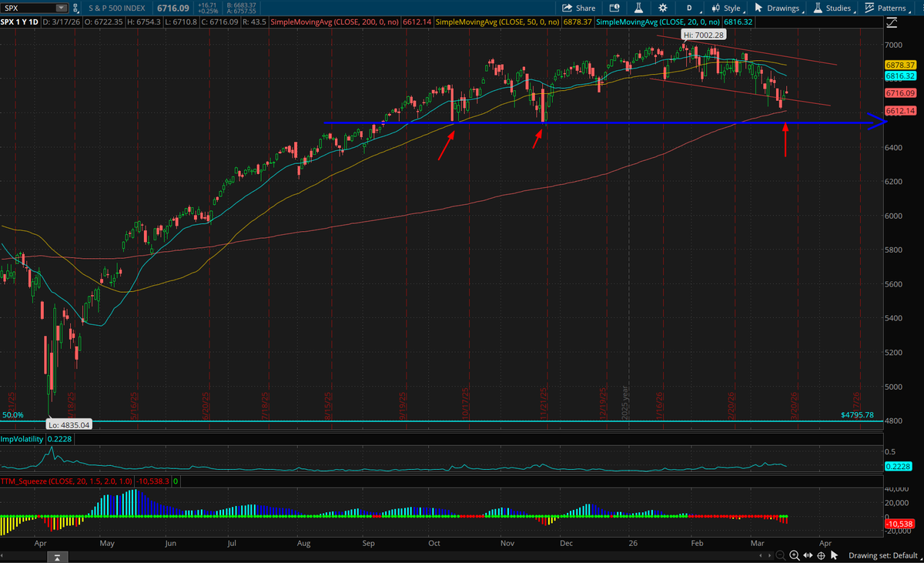Click the expand/collapse time axis icon
Viewport: 924px width, 563px height.
(808, 555)
